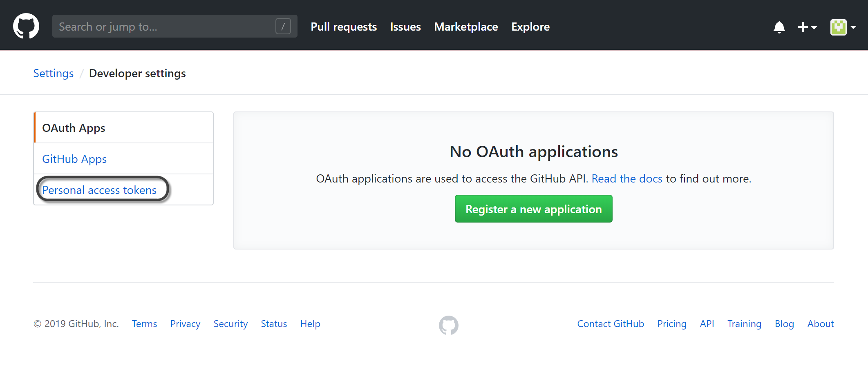868x392 pixels.
Task: Open the Blog footer link
Action: (784, 324)
